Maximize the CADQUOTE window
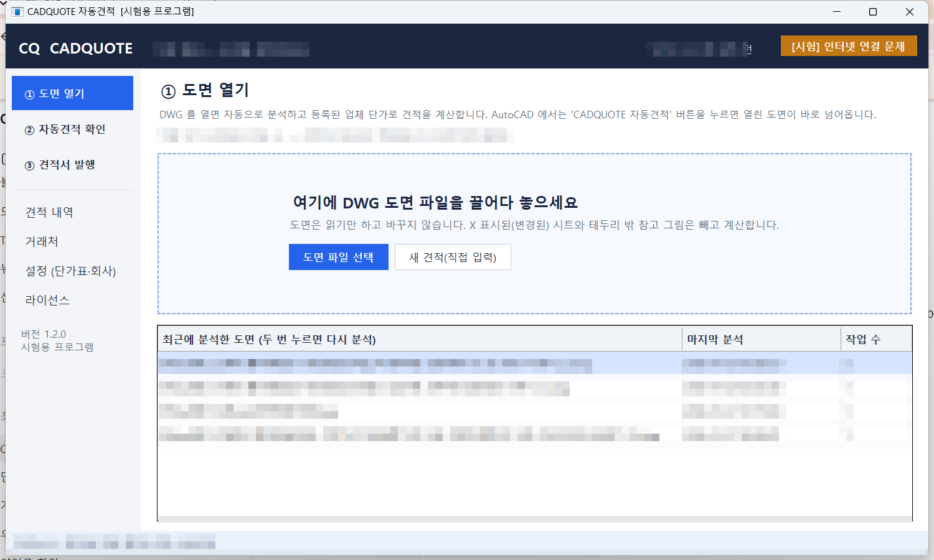Screen dimensions: 934x560 tap(873, 12)
